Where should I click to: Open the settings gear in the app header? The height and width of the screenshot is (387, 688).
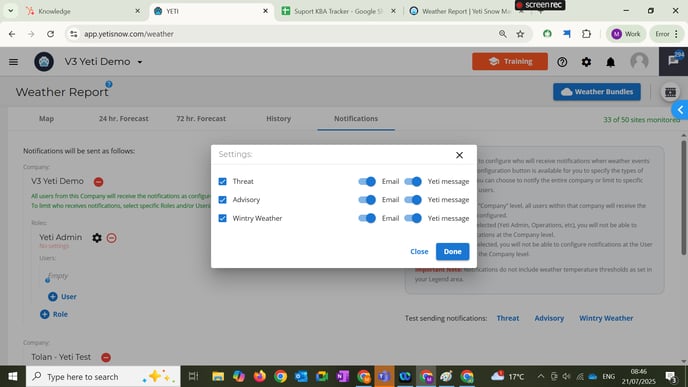pyautogui.click(x=586, y=62)
